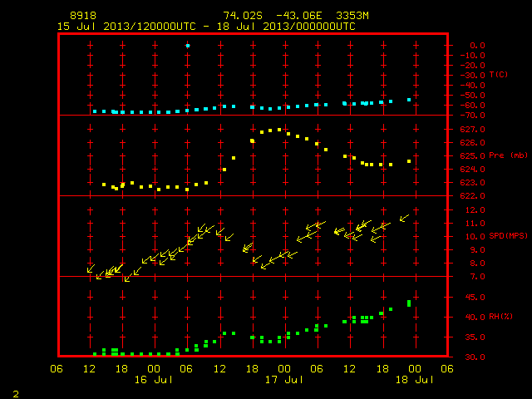532x399 pixels.
Task: Click the 3353M elevation text
Action: (352, 16)
